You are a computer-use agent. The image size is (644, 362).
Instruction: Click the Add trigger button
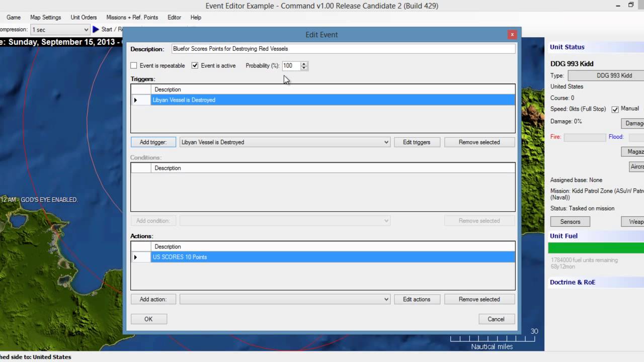(153, 142)
